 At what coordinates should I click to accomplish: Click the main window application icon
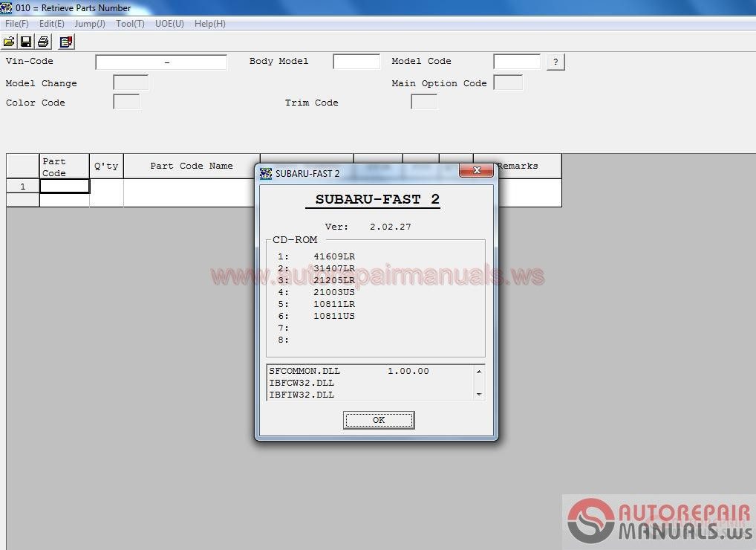point(6,7)
